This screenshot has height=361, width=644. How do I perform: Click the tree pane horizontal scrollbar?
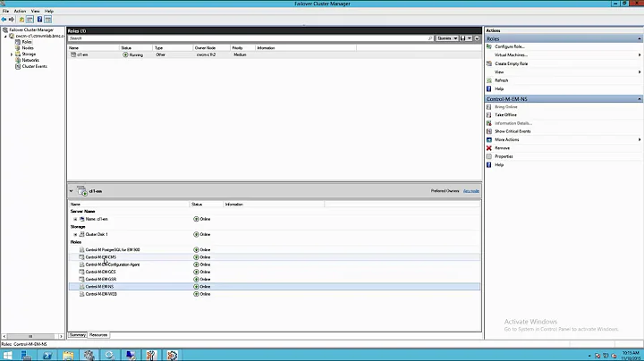[32, 336]
